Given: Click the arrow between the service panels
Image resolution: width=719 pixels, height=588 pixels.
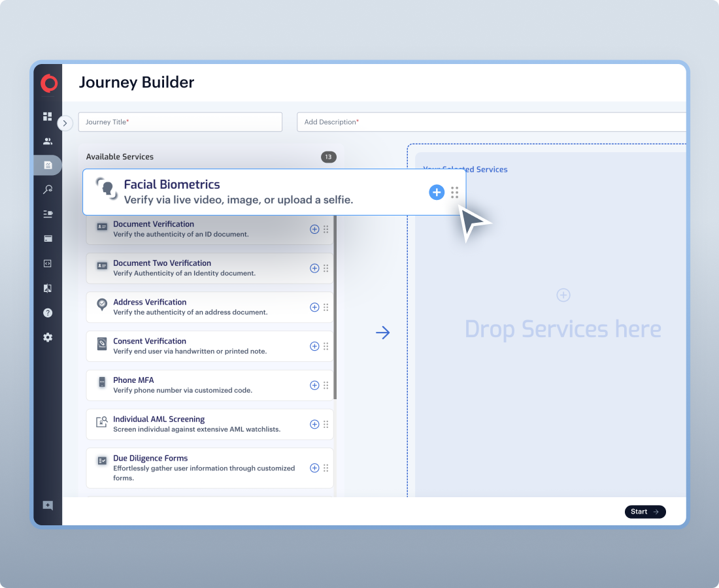Looking at the screenshot, I should pyautogui.click(x=382, y=333).
